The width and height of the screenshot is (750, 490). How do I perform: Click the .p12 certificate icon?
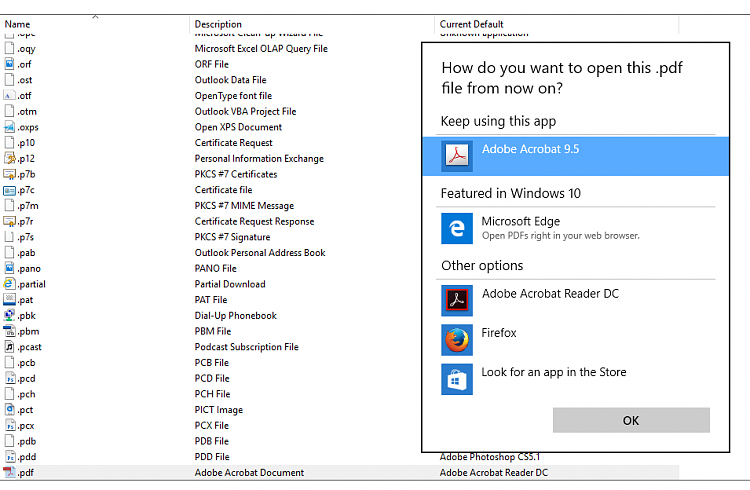coord(9,158)
